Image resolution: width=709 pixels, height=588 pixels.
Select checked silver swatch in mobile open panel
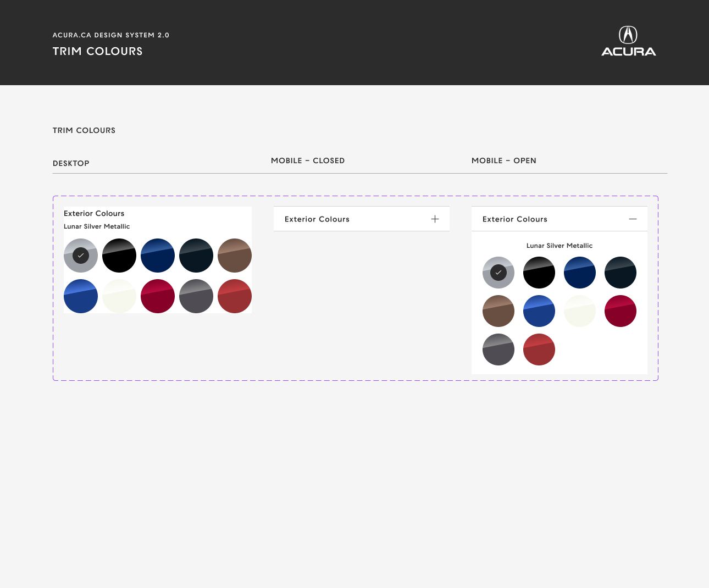[498, 273]
